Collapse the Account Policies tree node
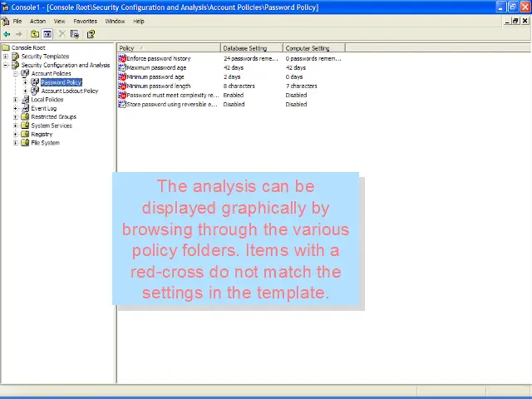This screenshot has width=532, height=399. 16,74
